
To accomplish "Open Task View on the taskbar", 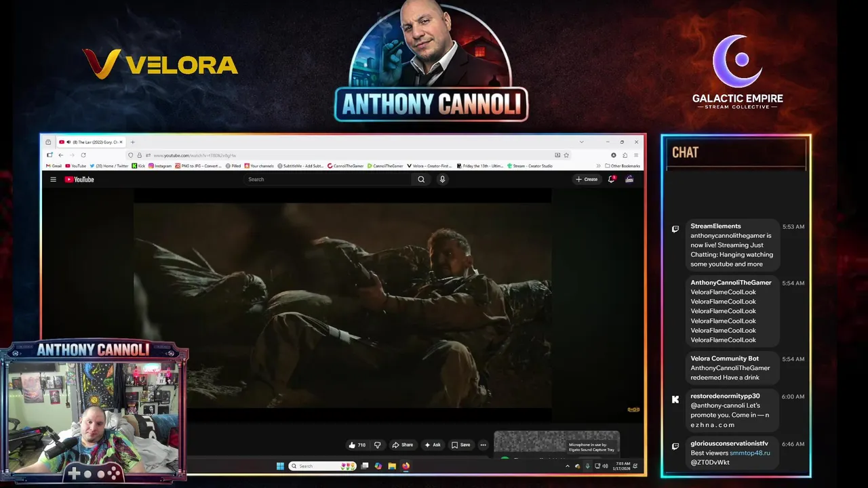I will pos(365,466).
